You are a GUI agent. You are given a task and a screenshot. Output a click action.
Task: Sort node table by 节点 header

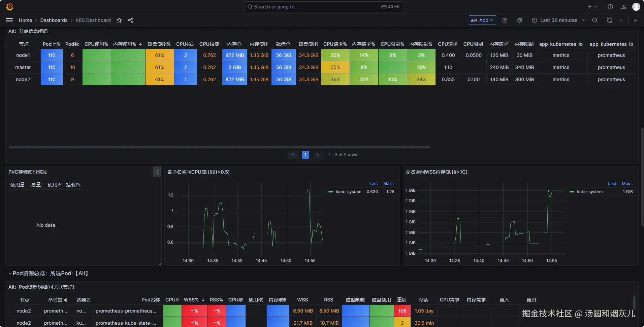click(24, 44)
